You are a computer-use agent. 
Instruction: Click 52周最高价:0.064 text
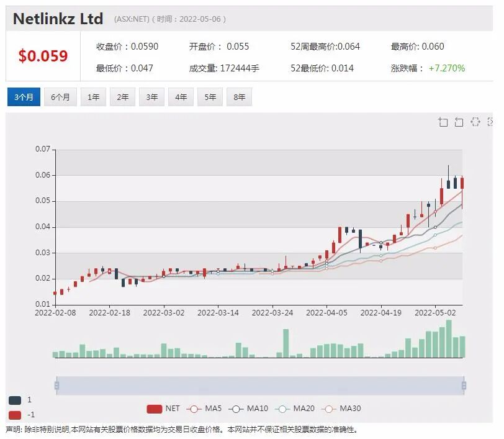(x=325, y=47)
